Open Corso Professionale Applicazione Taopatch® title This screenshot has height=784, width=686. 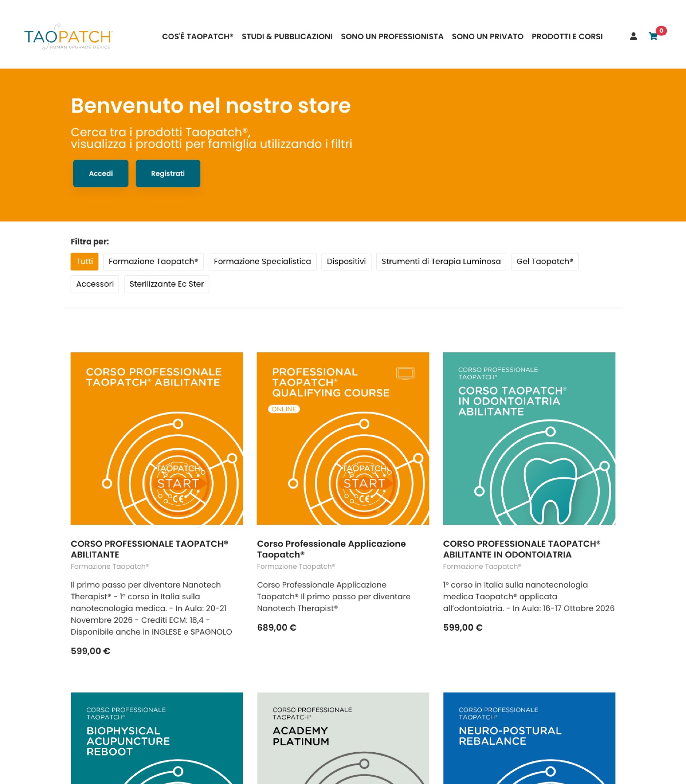(331, 549)
